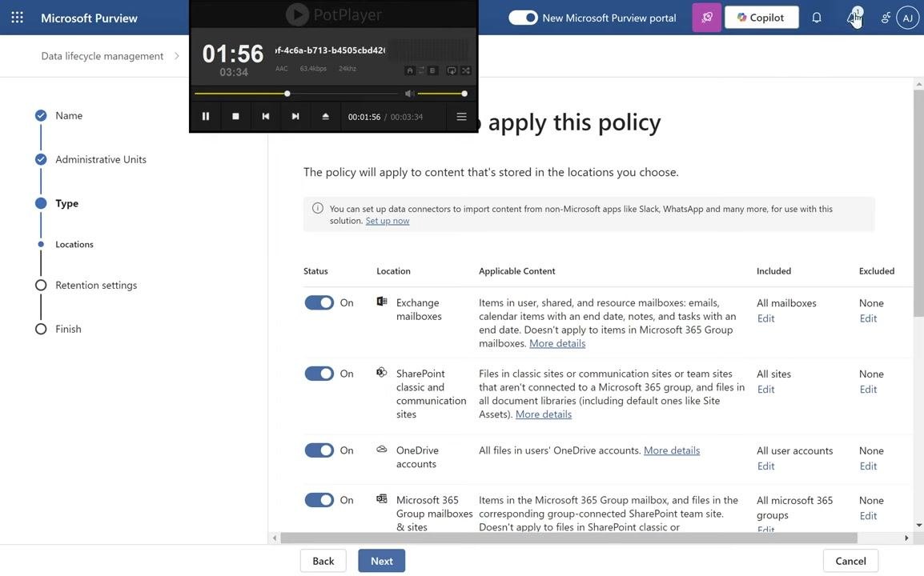This screenshot has height=576, width=924.
Task: Select the Name step in wizard
Action: tap(69, 115)
